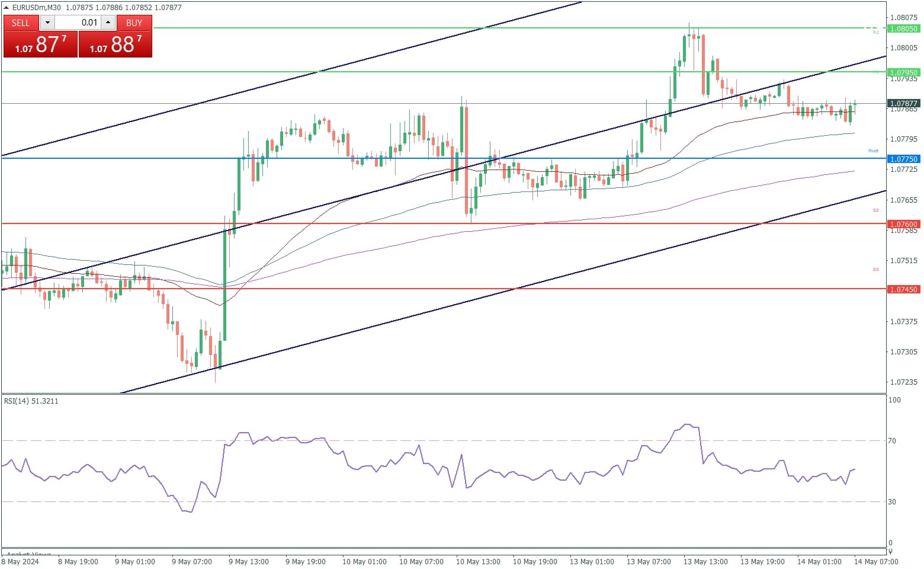Click the 10 May 07:00 time label
The width and height of the screenshot is (924, 569).
[x=421, y=562]
